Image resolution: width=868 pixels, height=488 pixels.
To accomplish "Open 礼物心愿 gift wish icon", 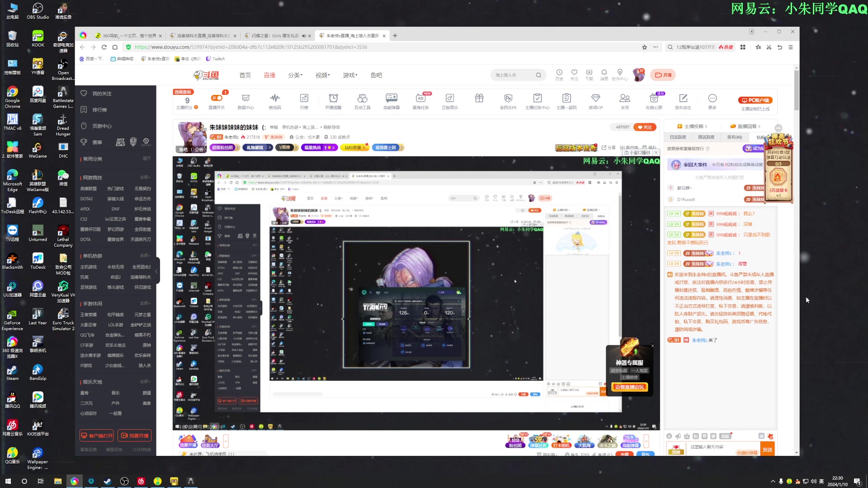I will click(654, 98).
